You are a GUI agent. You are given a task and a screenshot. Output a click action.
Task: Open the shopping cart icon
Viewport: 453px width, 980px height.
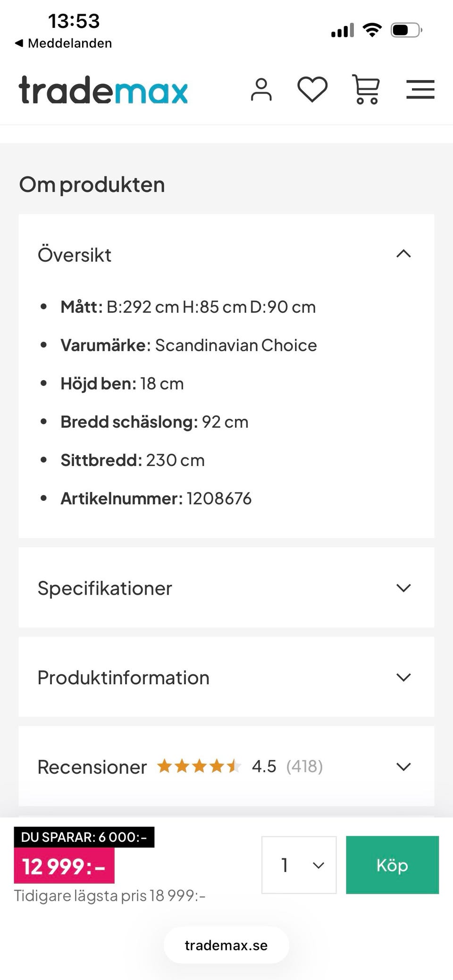pos(366,90)
